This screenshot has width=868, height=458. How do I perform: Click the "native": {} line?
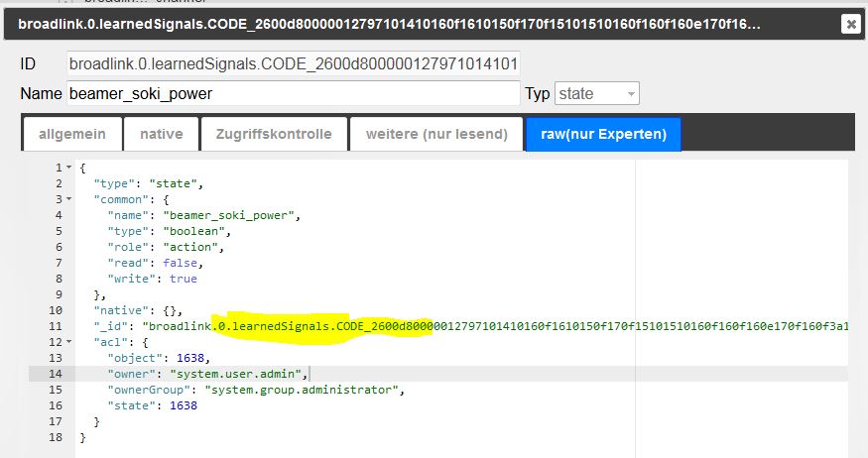click(x=138, y=310)
